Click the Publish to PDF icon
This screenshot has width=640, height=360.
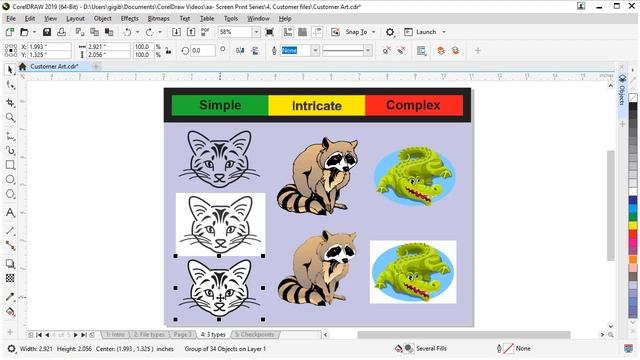coord(205,32)
